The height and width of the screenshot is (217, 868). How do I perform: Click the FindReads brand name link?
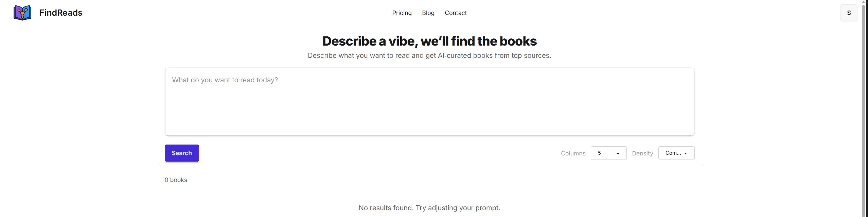pos(61,13)
